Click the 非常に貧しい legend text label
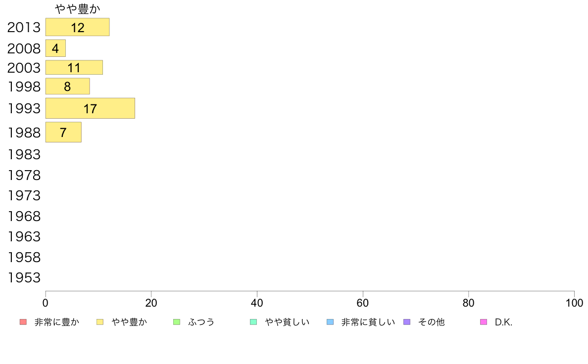The height and width of the screenshot is (364, 588). coord(368,322)
